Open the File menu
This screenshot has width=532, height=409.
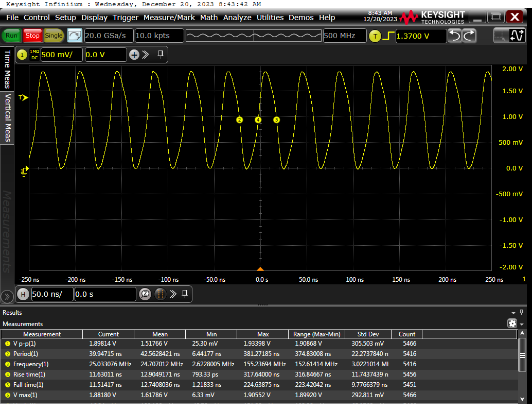(12, 18)
